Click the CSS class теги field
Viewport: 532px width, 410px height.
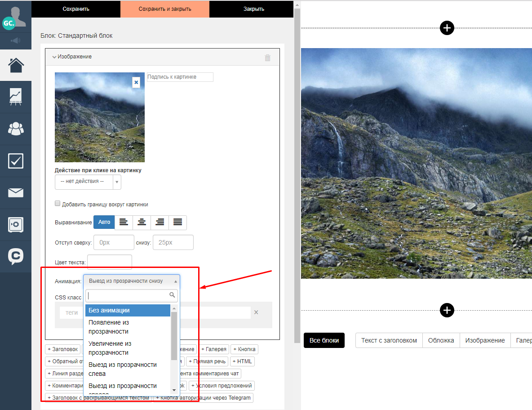tap(155, 312)
